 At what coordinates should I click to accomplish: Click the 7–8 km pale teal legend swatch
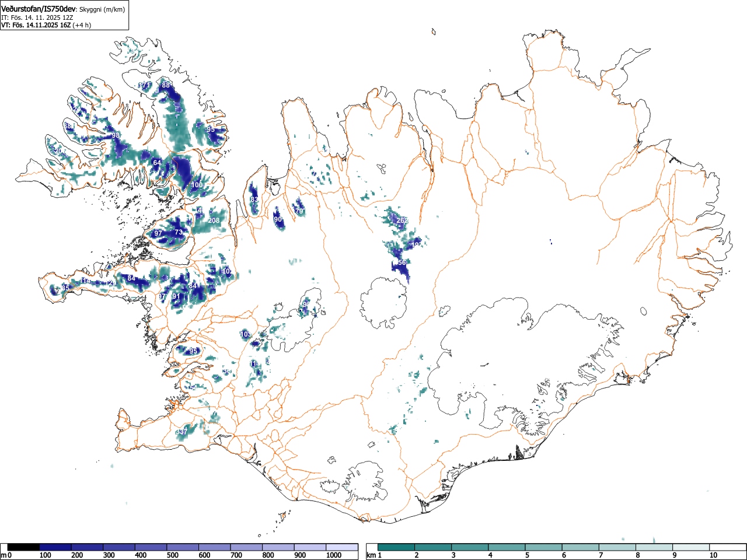coord(617,547)
